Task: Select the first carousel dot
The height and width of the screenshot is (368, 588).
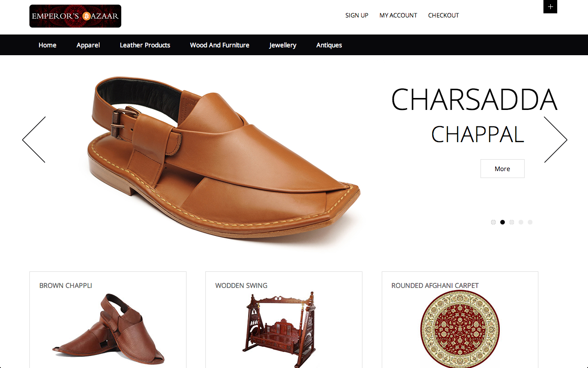Action: [493, 222]
